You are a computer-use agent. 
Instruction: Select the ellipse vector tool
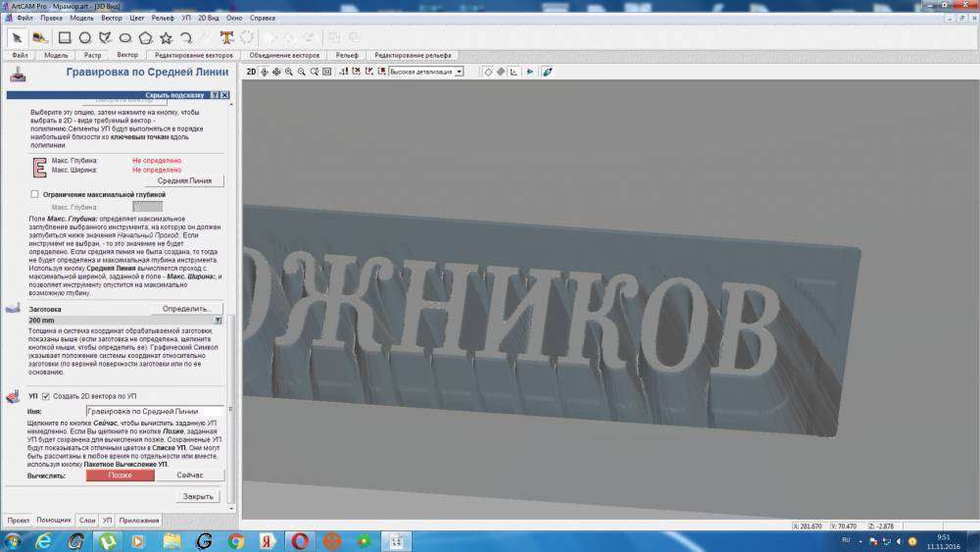pos(125,37)
